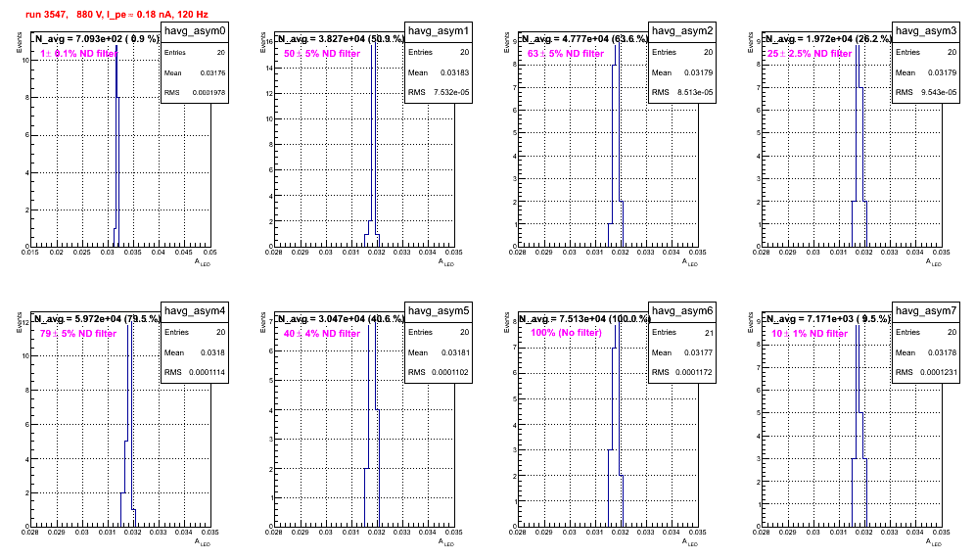
Task: Click RMS 0.0001102 in havg_asym5 box
Action: click(x=439, y=373)
